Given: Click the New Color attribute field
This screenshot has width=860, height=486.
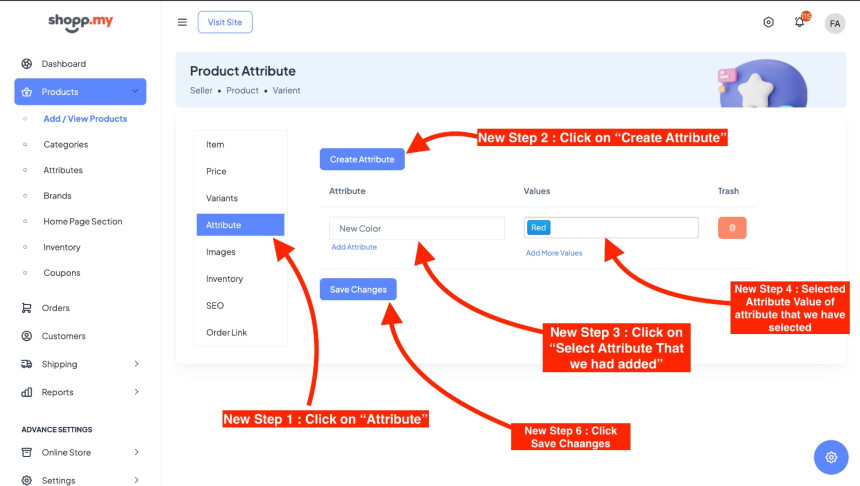Looking at the screenshot, I should [416, 228].
